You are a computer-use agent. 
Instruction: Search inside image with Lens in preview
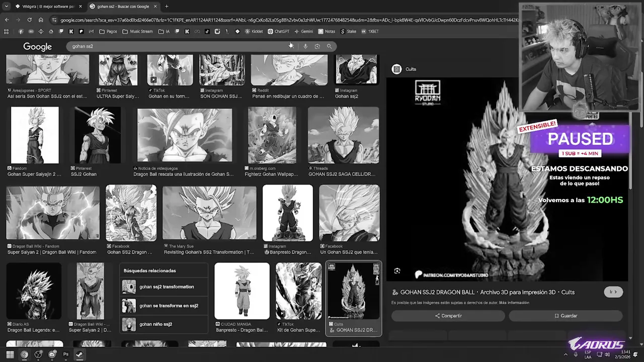pyautogui.click(x=397, y=271)
